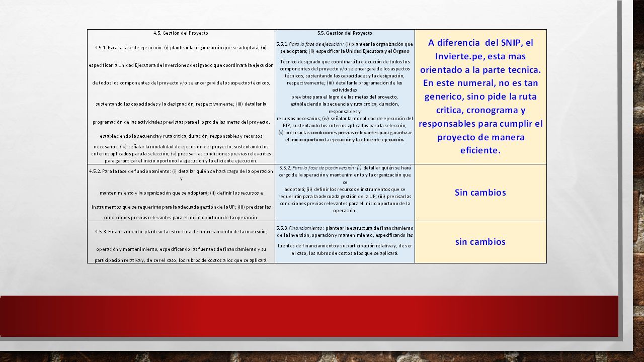Click the lowercase 'sin cambios' comment

click(x=480, y=242)
